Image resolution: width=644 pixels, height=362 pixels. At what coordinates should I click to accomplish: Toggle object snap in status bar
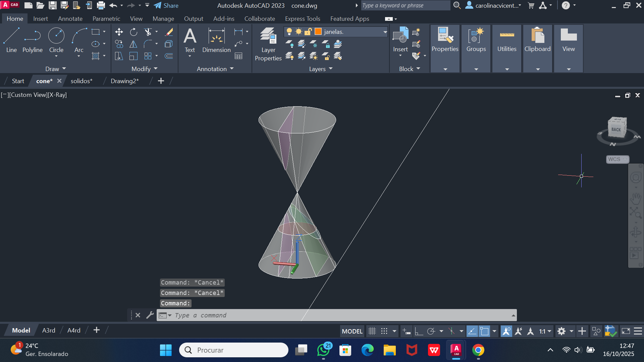pyautogui.click(x=484, y=331)
